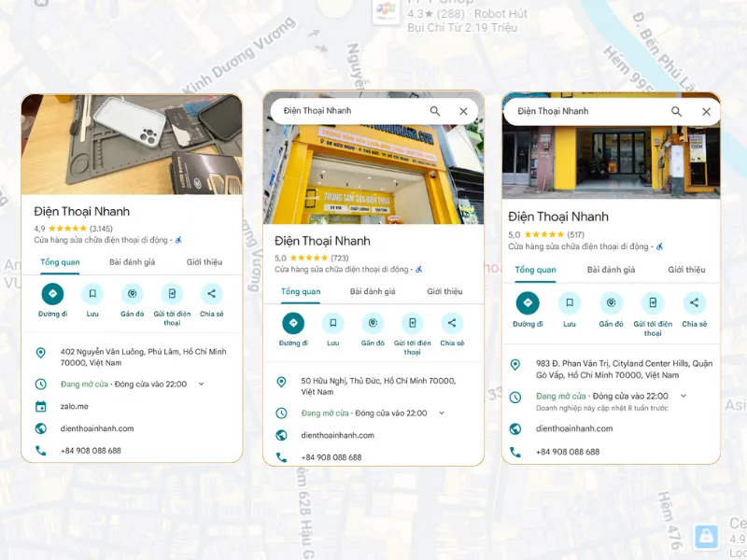Open the phone repair photo on Phú Lâm card
This screenshot has height=560, width=747.
tap(132, 145)
